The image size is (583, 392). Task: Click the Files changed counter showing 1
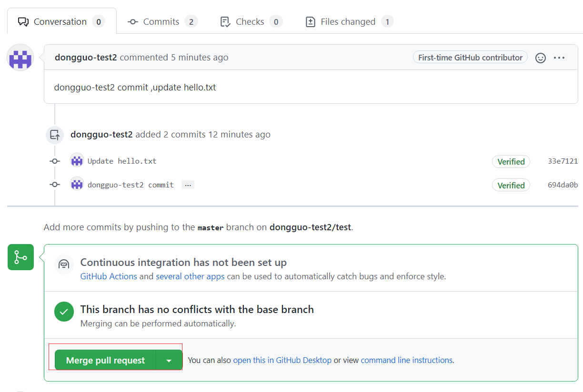[x=387, y=21]
